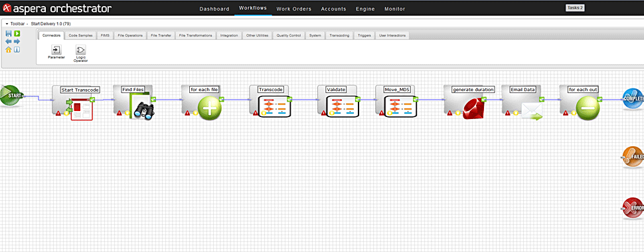Click the green START node
Image resolution: width=644 pixels, height=252 pixels.
[11, 96]
